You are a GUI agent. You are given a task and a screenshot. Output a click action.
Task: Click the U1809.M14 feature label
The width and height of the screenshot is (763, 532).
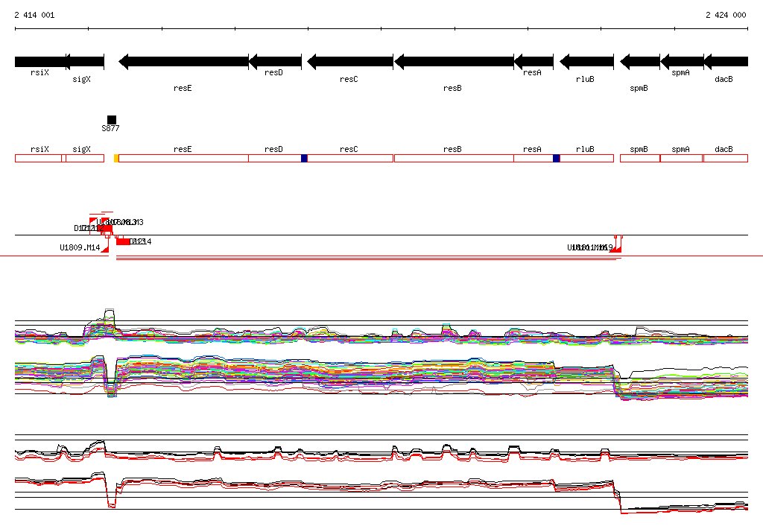pyautogui.click(x=79, y=247)
